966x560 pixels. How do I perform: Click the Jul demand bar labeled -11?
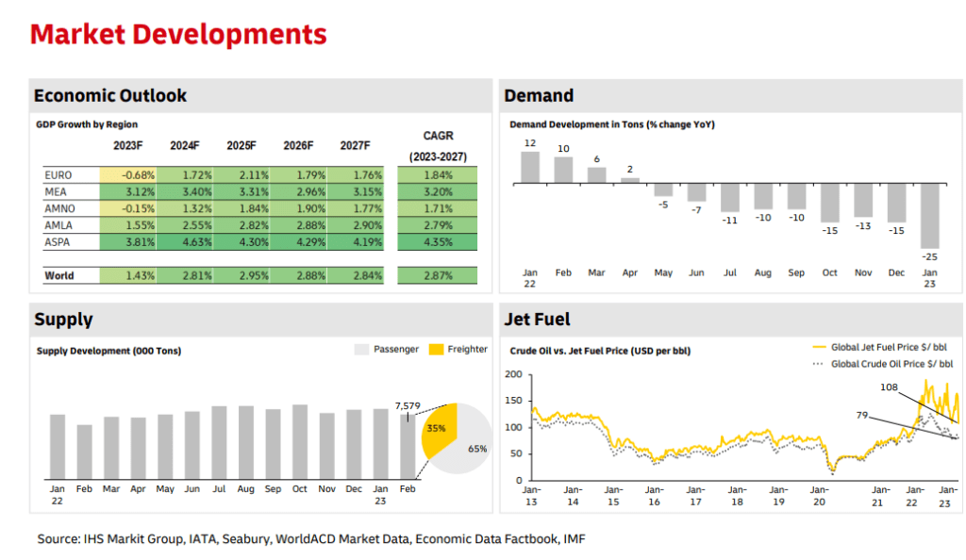(730, 198)
